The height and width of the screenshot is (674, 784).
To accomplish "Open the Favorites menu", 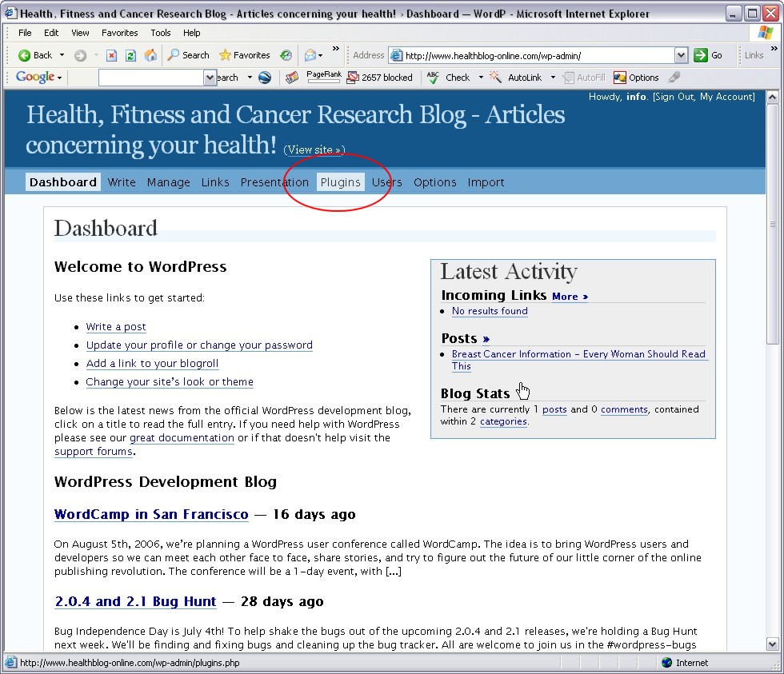I will (119, 33).
